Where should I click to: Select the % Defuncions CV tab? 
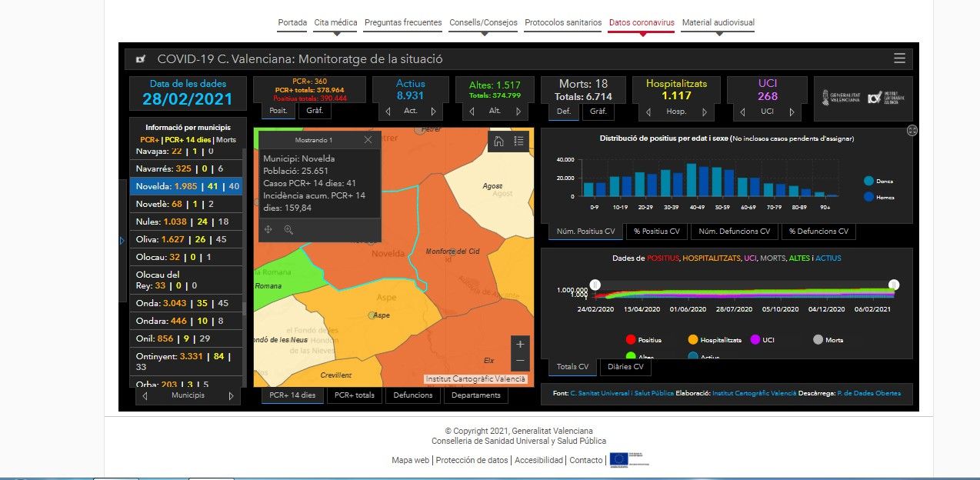pyautogui.click(x=818, y=232)
